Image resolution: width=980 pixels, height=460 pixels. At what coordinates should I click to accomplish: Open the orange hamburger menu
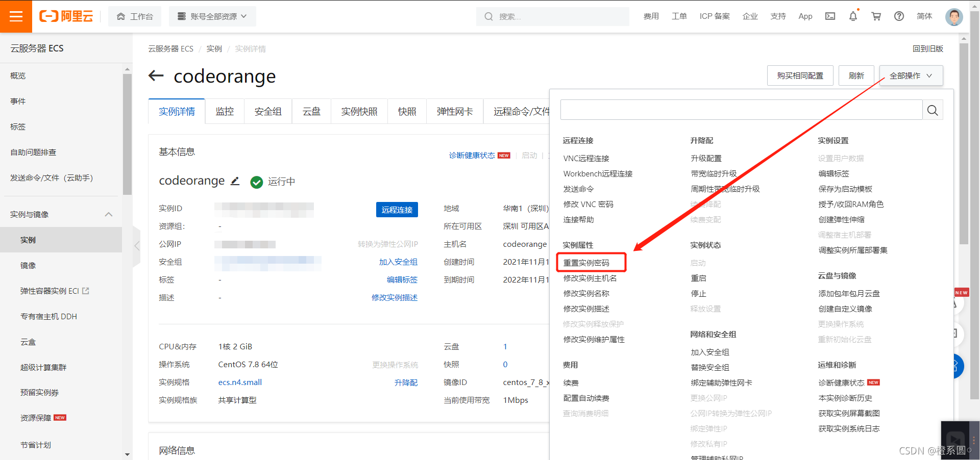pyautogui.click(x=16, y=16)
